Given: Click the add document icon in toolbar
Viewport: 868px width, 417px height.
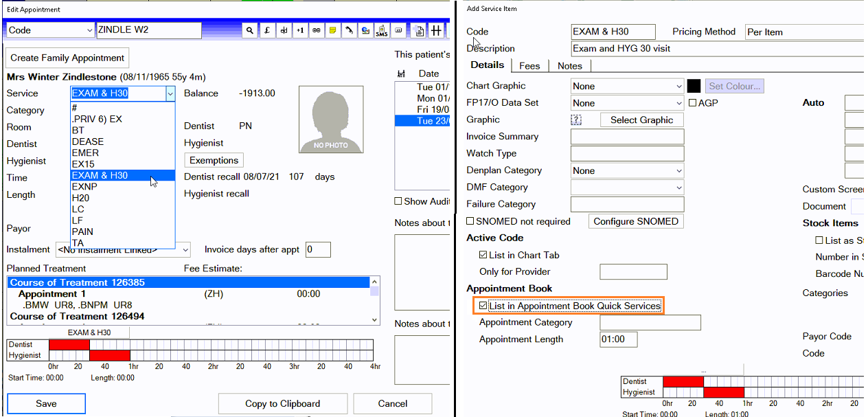Looking at the screenshot, I should pyautogui.click(x=420, y=30).
